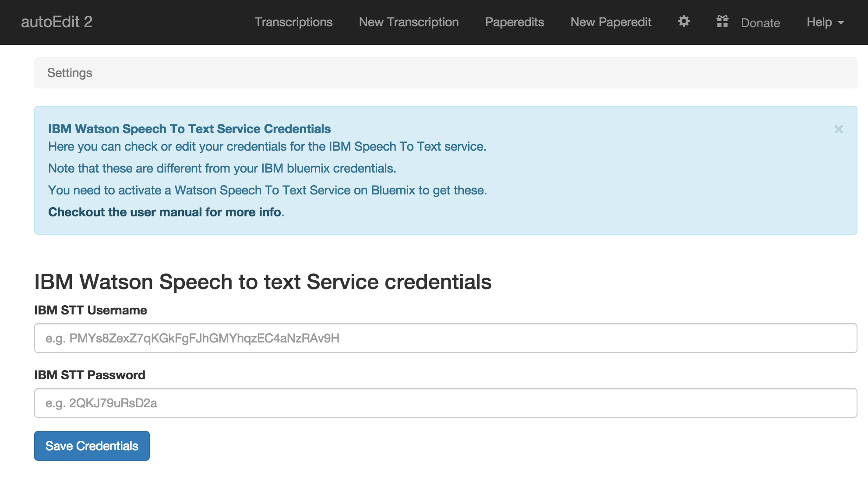Click the Donate link
Screen dimensions: 868x494
tap(760, 23)
